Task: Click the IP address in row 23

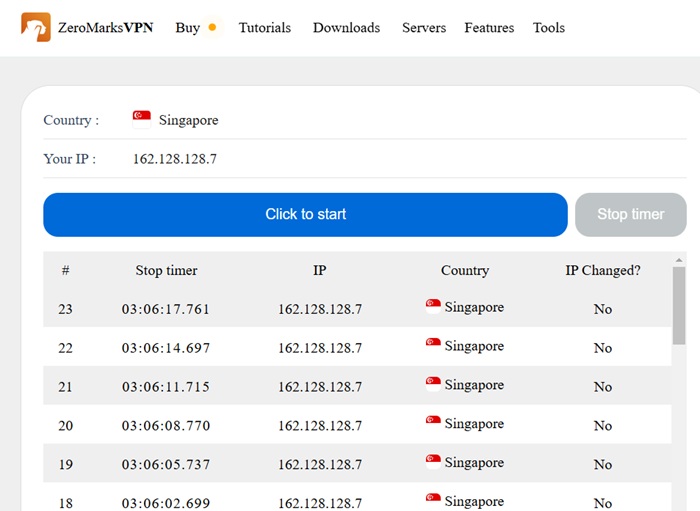Action: (x=320, y=309)
